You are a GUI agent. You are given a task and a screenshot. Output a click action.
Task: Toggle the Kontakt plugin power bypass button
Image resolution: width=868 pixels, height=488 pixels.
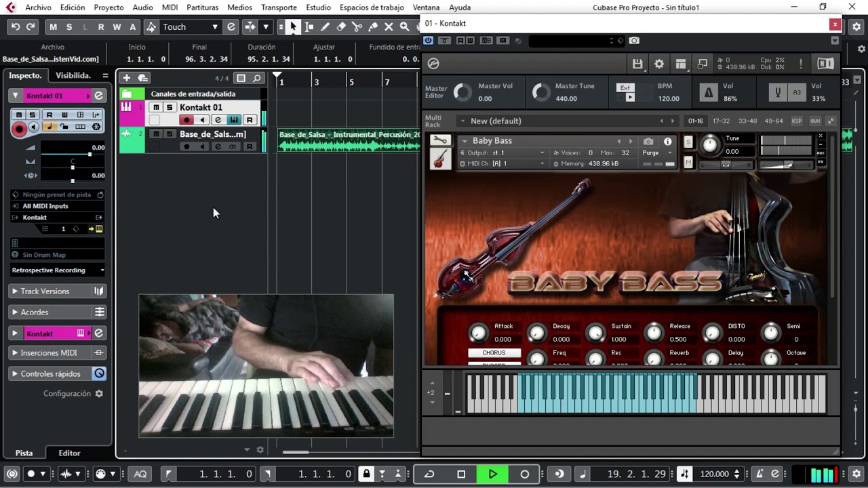[428, 41]
